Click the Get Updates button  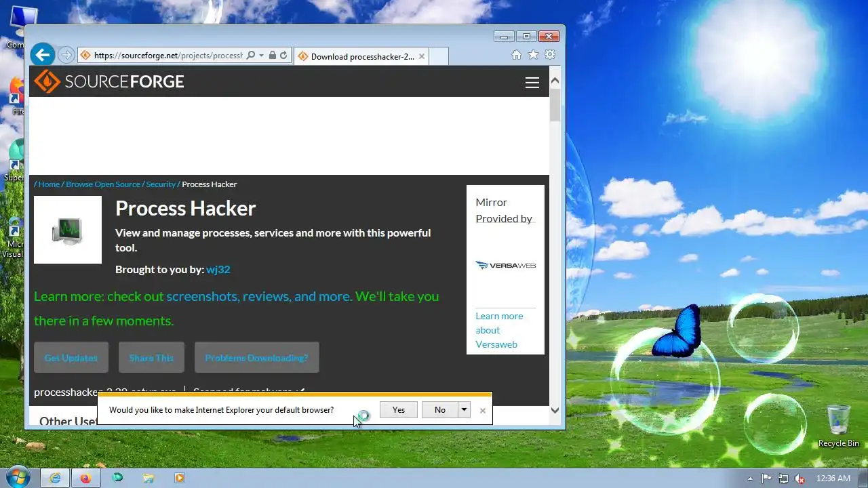pos(71,357)
